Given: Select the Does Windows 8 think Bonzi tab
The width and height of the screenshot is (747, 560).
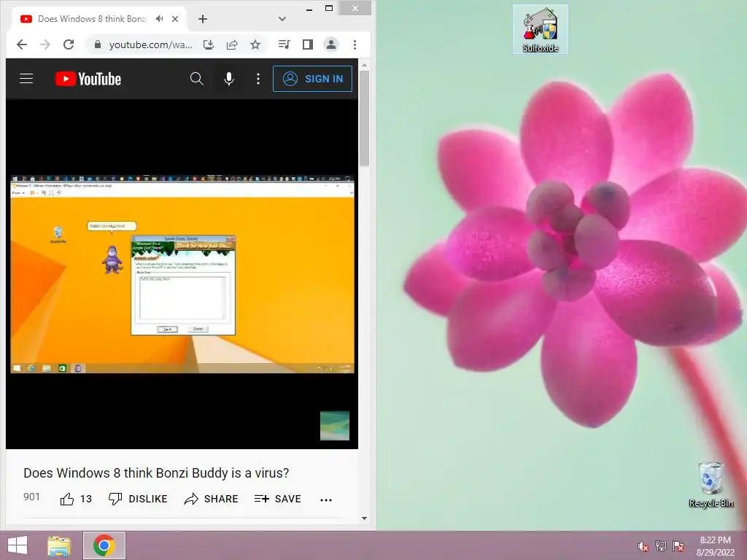Looking at the screenshot, I should (92, 19).
